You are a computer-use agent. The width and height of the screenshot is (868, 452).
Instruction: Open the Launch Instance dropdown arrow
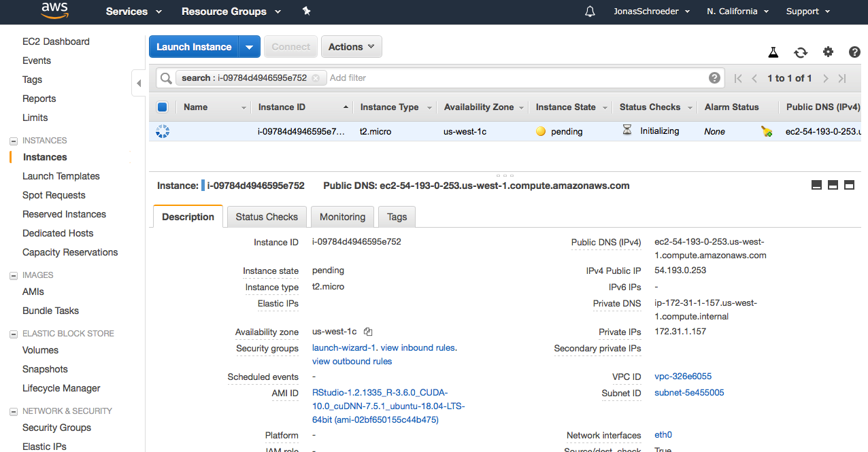point(250,47)
